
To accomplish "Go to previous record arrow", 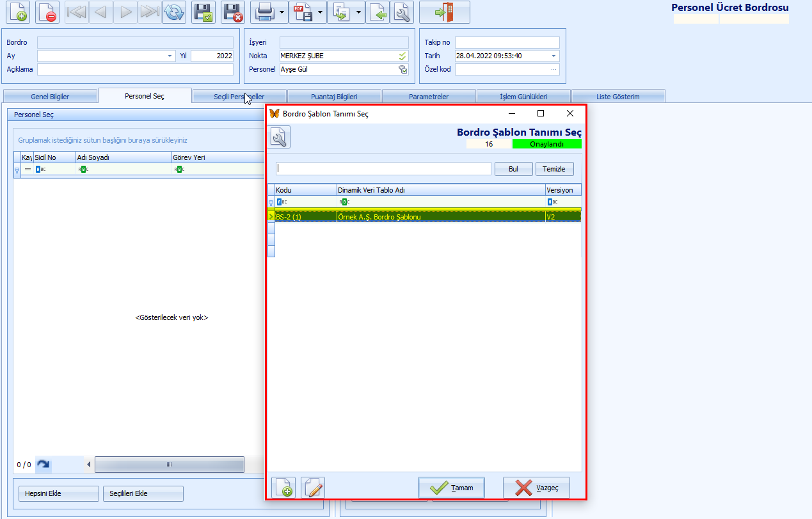I will pyautogui.click(x=100, y=12).
